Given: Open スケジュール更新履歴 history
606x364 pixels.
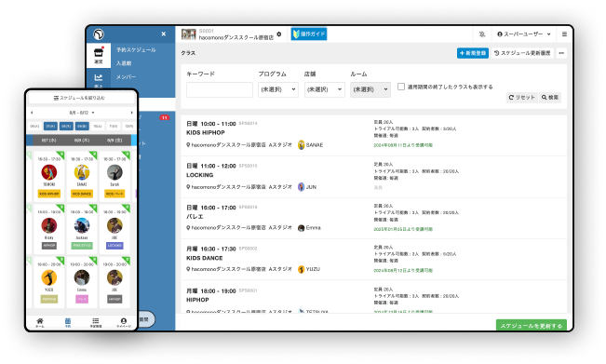Looking at the screenshot, I should [522, 53].
